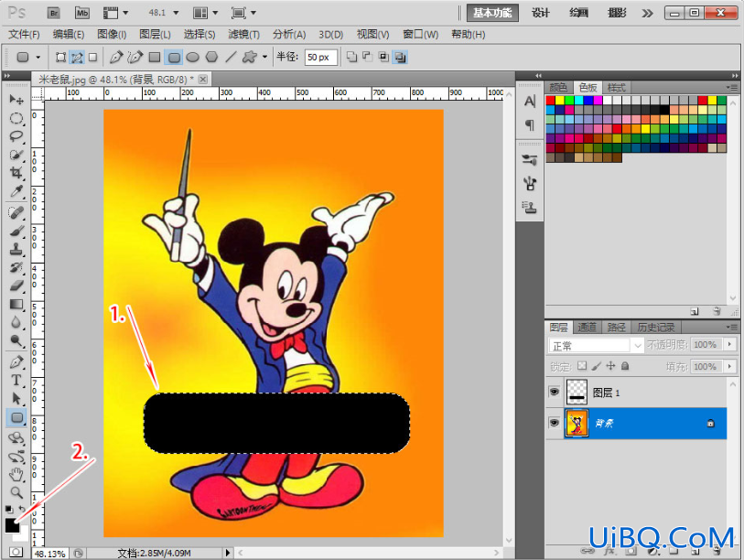Open the 文件(F) menu

pyautogui.click(x=24, y=34)
